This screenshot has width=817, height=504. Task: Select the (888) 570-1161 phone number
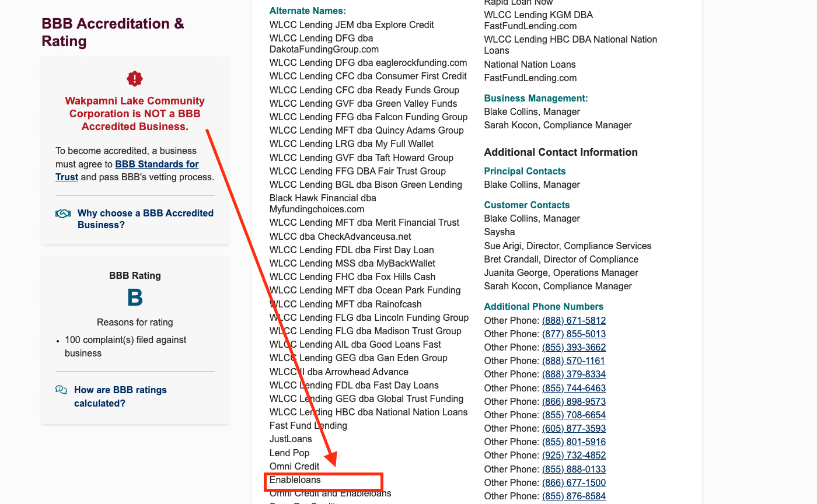click(x=574, y=360)
